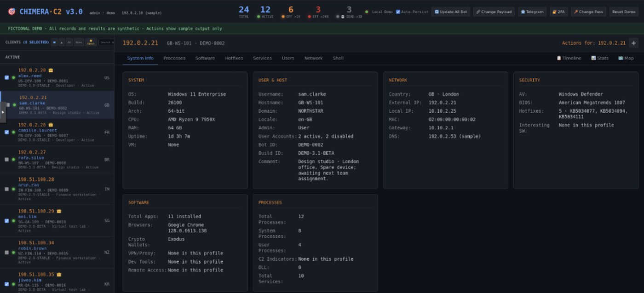This screenshot has width=644, height=293.
Task: Open the Timeline view
Action: click(x=569, y=58)
